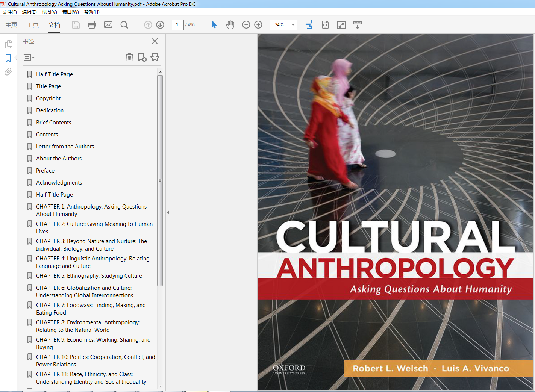Close the bookmarks panel
Screen dimensions: 535x392
pos(155,41)
